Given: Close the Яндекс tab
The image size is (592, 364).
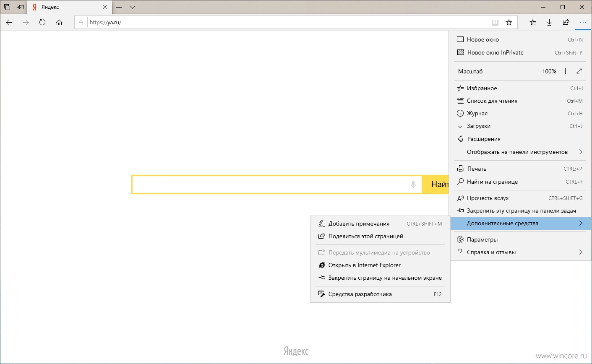Looking at the screenshot, I should tap(105, 7).
